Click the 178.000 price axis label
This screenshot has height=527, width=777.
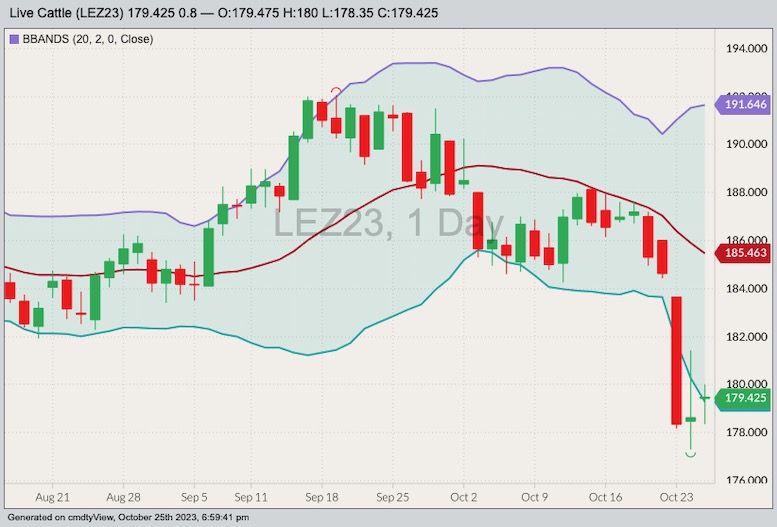point(746,432)
